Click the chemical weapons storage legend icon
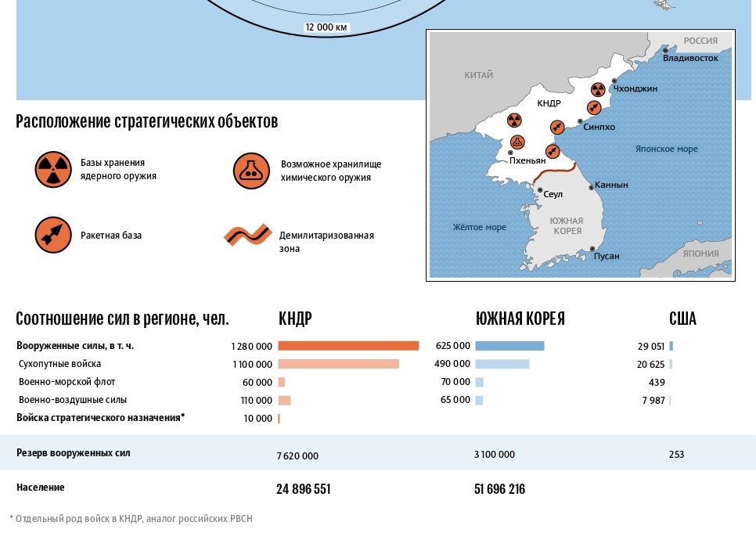This screenshot has width=756, height=540. (x=250, y=170)
